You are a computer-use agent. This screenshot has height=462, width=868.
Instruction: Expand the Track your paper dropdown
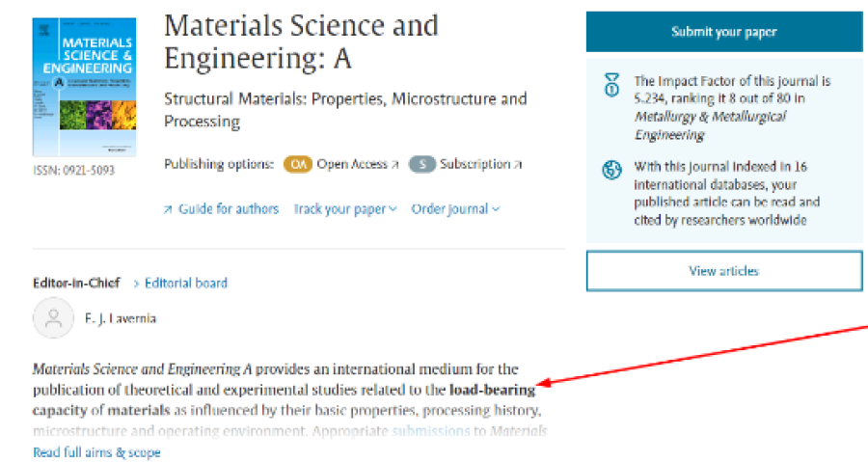345,209
